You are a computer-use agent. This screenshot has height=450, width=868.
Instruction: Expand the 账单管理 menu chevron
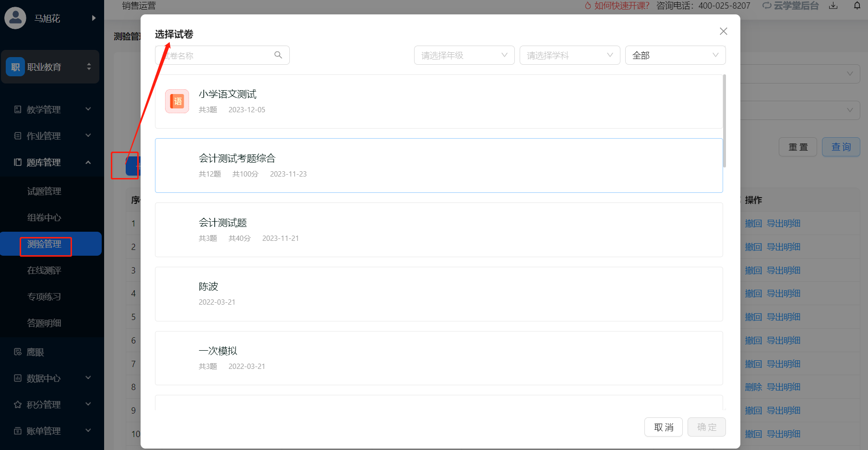point(88,431)
